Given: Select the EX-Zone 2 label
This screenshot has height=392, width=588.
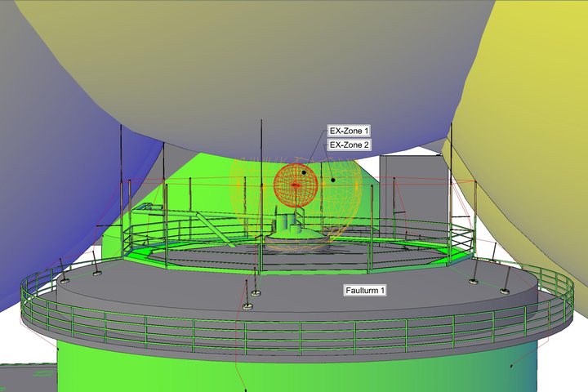Looking at the screenshot, I should [x=350, y=145].
